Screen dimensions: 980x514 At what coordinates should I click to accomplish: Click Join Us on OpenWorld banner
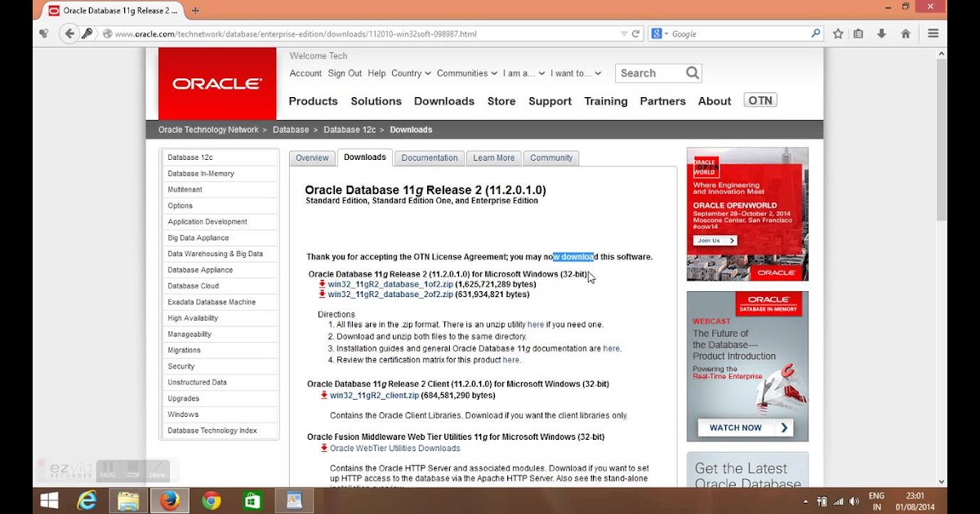pos(715,241)
